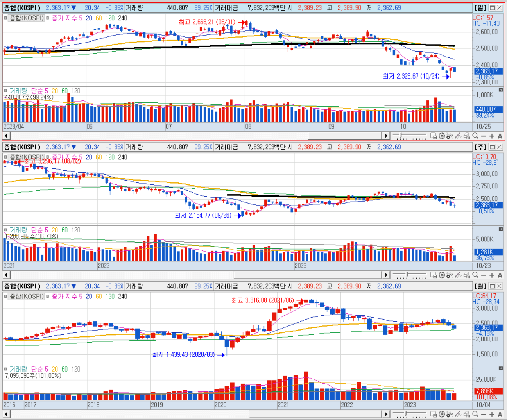Toggle the square beside 거래량 in monthly volume panel
The image size is (507, 420).
[x=6, y=369]
